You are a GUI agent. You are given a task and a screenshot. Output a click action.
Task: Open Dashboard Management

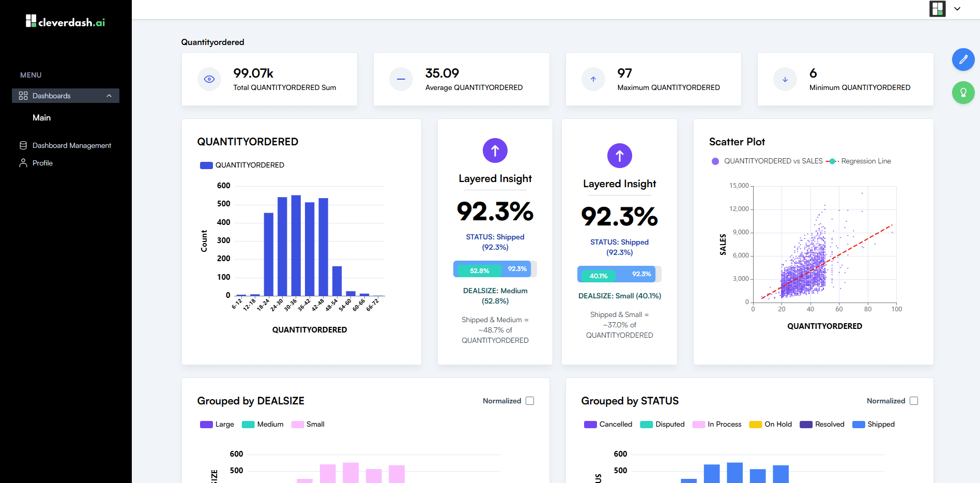[72, 145]
